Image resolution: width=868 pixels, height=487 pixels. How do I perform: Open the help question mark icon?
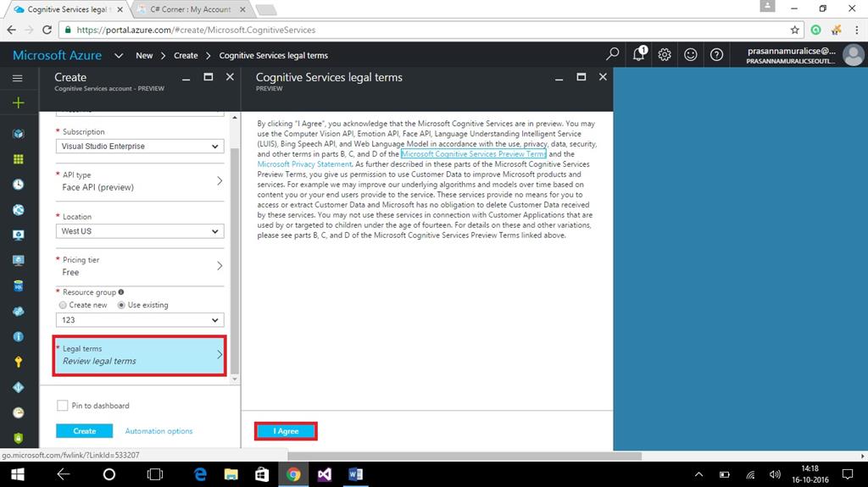[716, 54]
